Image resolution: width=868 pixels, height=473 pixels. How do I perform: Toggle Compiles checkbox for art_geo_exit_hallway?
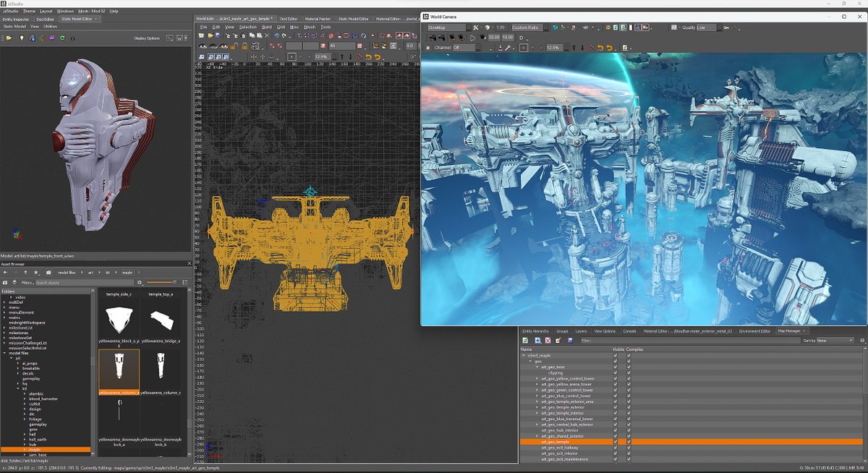point(629,447)
